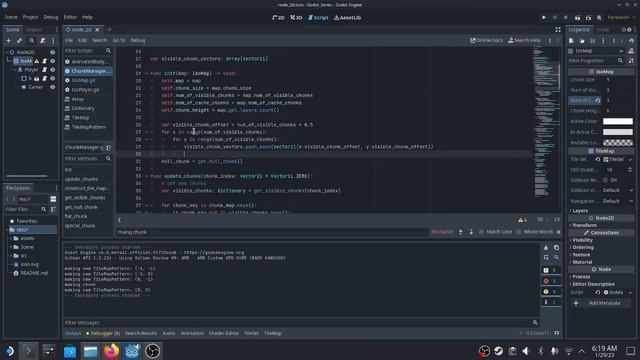Screen dimensions: 640x360
Task: Find previous match arrow in search bar
Action: point(460,232)
